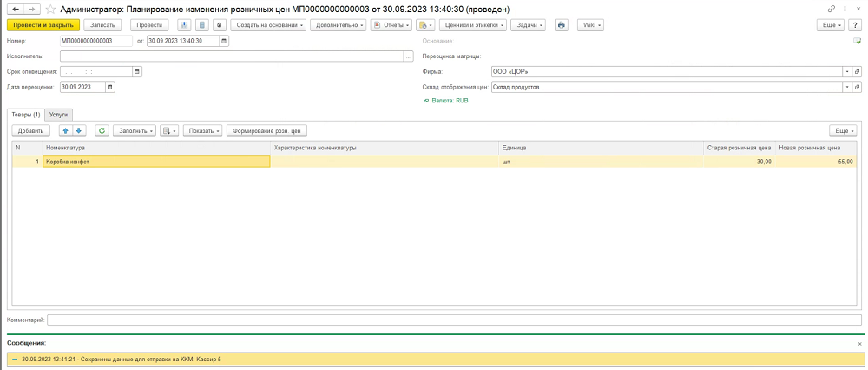868x370 pixels.
Task: Switch to the Услуги tab
Action: (59, 114)
